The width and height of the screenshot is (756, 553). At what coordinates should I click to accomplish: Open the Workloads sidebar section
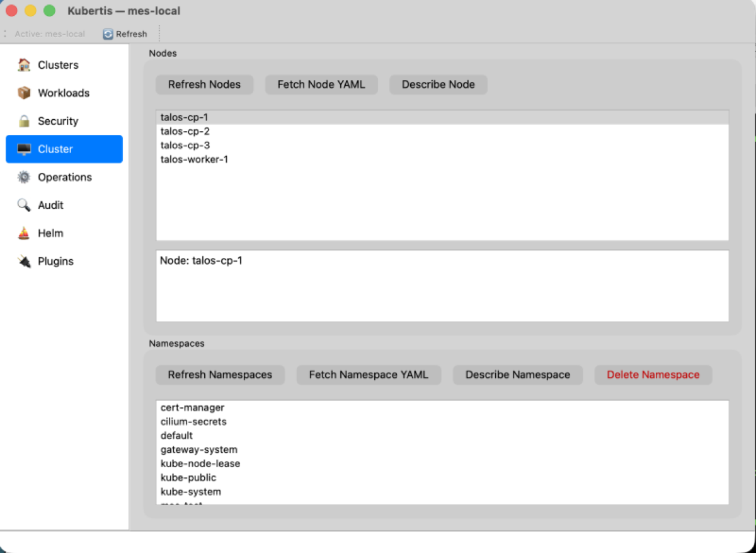(x=64, y=93)
